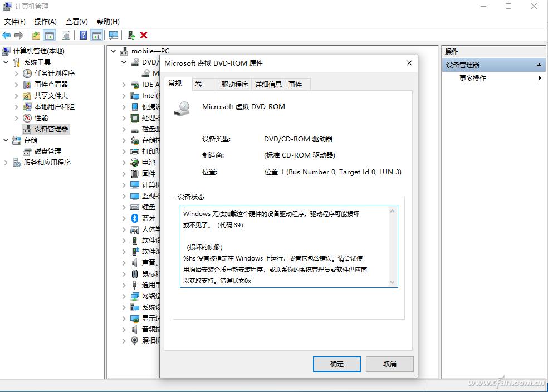
Task: Click the green arrow enable device icon
Action: pyautogui.click(x=131, y=35)
